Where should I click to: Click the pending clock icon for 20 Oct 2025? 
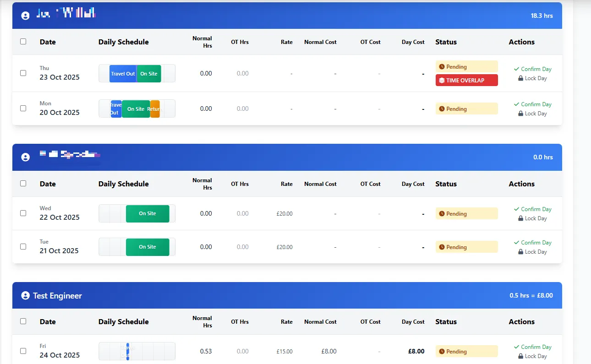(x=442, y=109)
